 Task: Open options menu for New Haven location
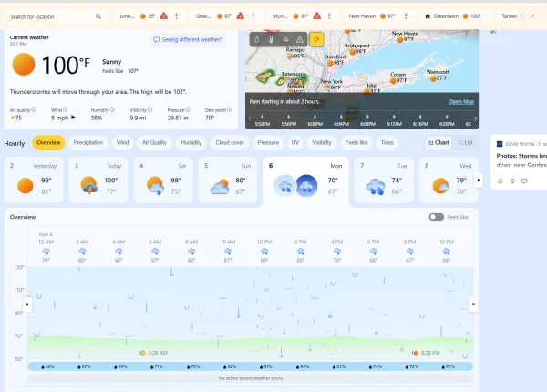406,16
